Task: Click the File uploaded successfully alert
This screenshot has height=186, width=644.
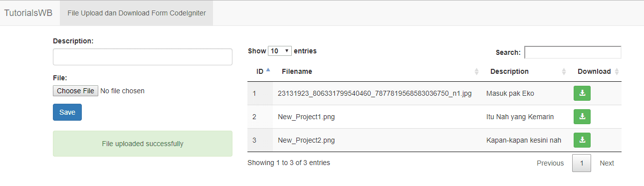Action: 143,144
